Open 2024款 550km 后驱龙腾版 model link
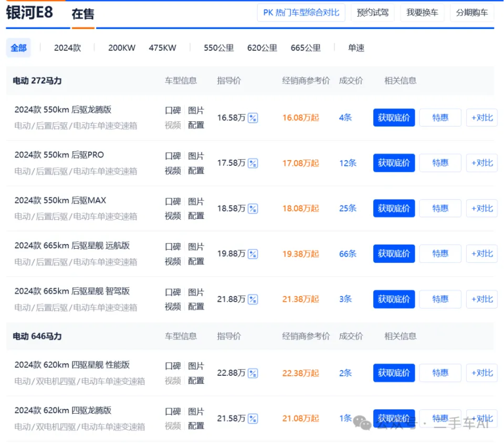The image size is (504, 443). coord(63,110)
